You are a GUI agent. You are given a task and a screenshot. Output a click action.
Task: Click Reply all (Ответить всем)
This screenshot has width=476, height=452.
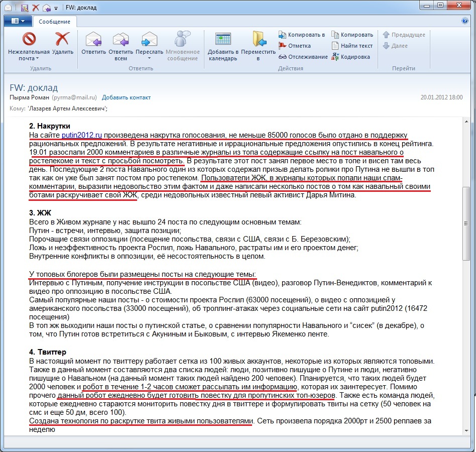point(121,39)
